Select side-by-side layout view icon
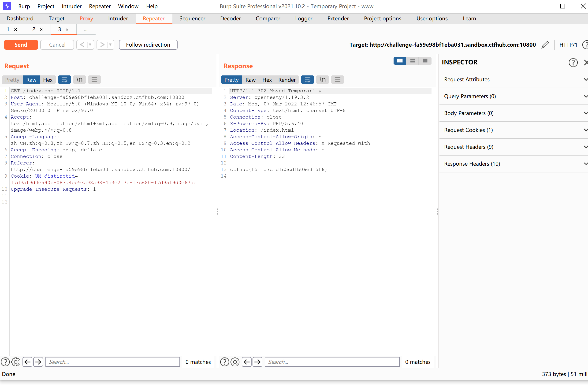Image resolution: width=588 pixels, height=387 pixels. pyautogui.click(x=400, y=61)
